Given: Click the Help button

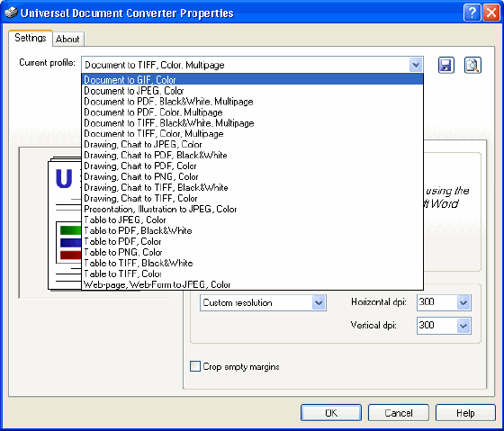Looking at the screenshot, I should [465, 413].
